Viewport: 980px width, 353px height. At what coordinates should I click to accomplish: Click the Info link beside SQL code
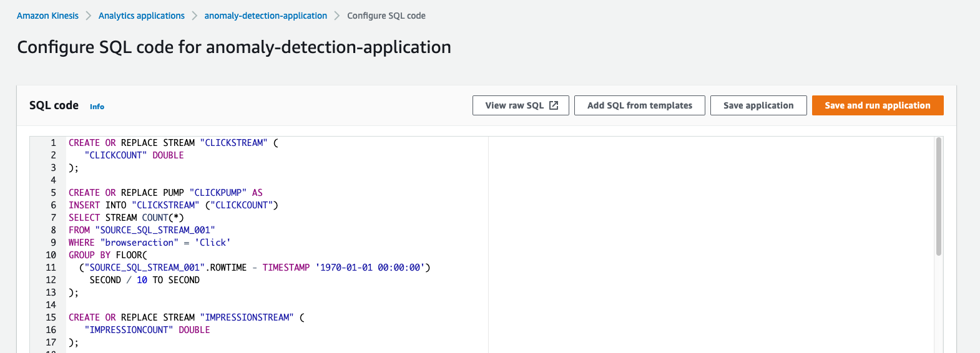click(97, 107)
